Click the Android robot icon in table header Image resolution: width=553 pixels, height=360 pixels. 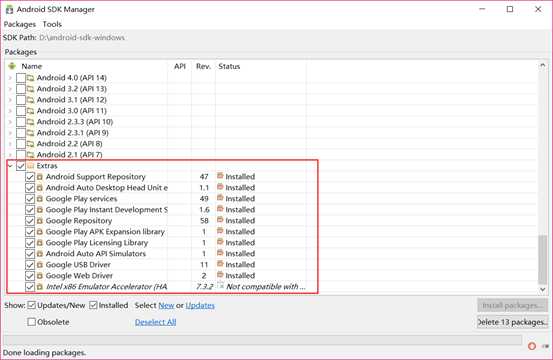12,66
